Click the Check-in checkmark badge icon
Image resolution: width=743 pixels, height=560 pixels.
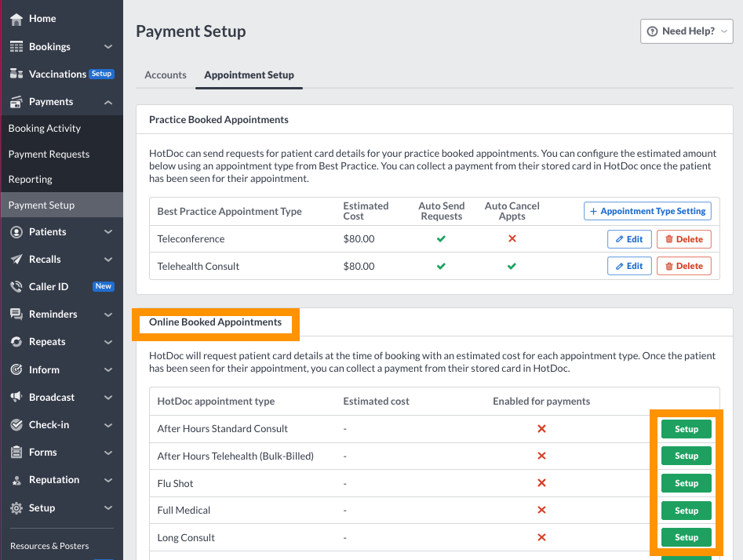16,424
